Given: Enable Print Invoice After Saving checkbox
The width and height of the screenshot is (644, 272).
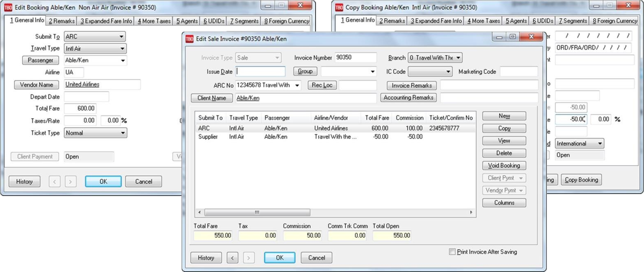Looking at the screenshot, I should (452, 251).
